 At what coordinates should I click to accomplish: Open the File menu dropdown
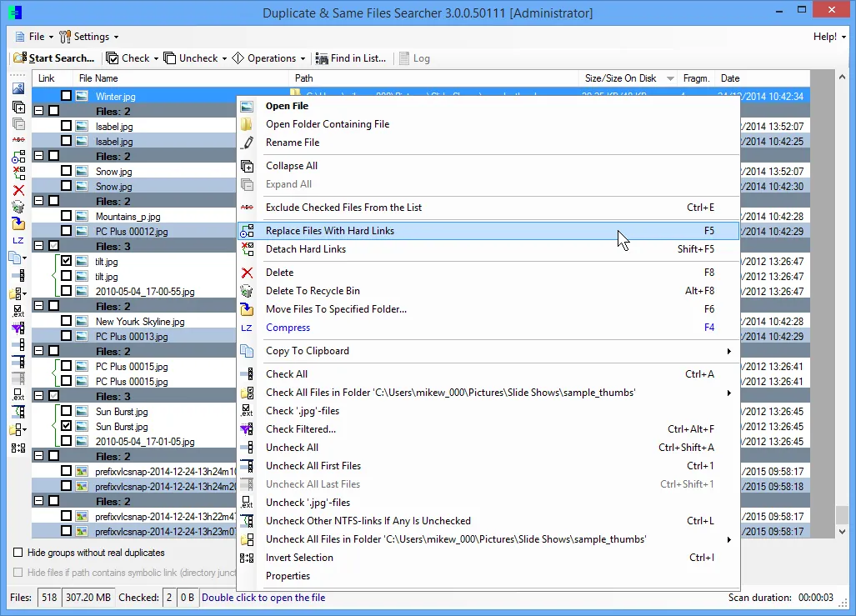coord(35,37)
